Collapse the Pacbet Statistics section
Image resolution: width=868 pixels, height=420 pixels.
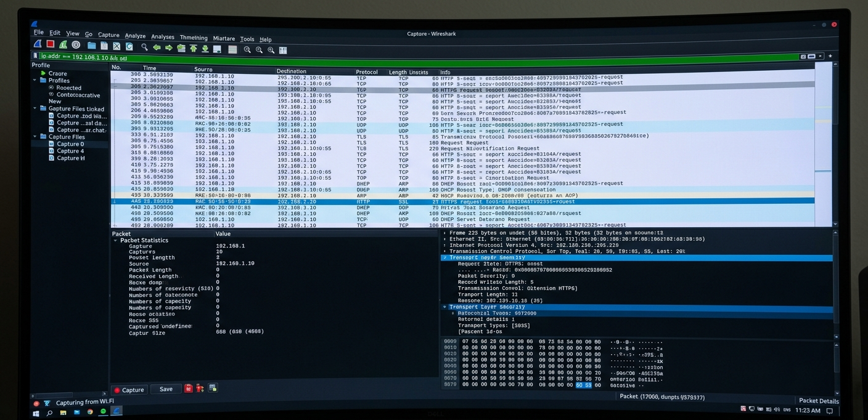point(115,240)
